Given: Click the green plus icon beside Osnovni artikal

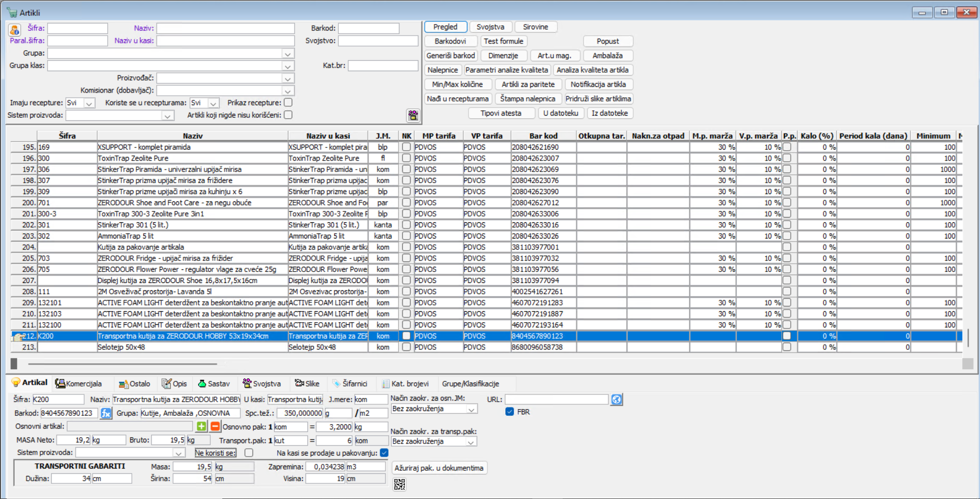Looking at the screenshot, I should [x=201, y=426].
